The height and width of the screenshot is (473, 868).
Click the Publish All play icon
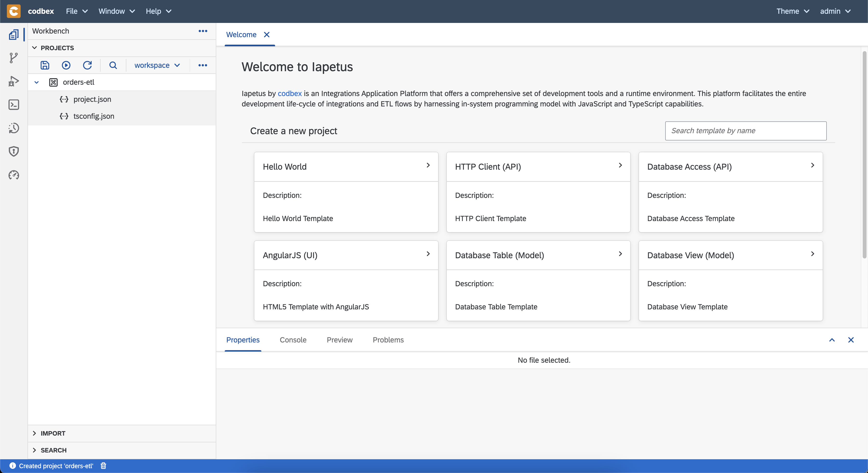(x=66, y=65)
